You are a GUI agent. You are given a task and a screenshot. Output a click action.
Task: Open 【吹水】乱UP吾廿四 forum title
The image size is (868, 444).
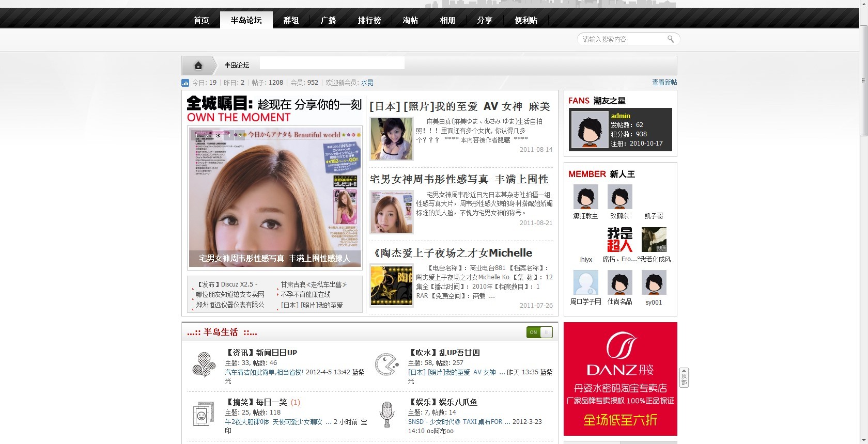click(x=444, y=353)
